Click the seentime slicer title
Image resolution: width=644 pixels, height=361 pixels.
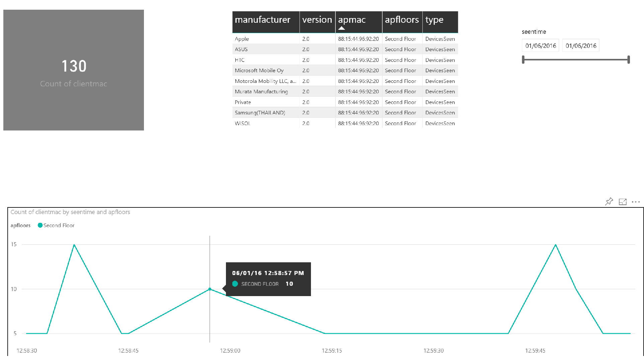(x=534, y=32)
